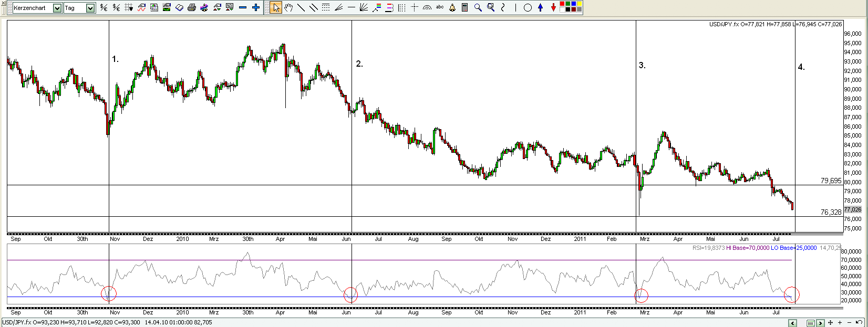The width and height of the screenshot is (868, 327).
Task: Select the horizontal line tool
Action: 352,7
